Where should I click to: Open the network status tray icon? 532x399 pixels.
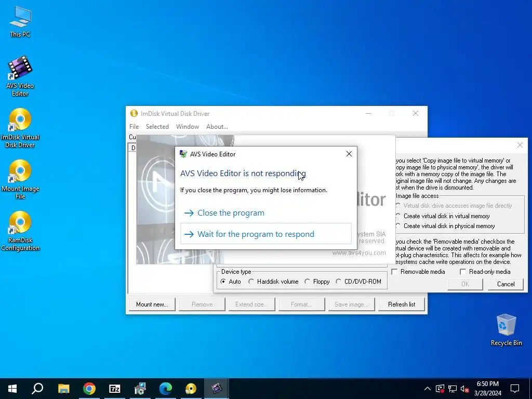(453, 389)
